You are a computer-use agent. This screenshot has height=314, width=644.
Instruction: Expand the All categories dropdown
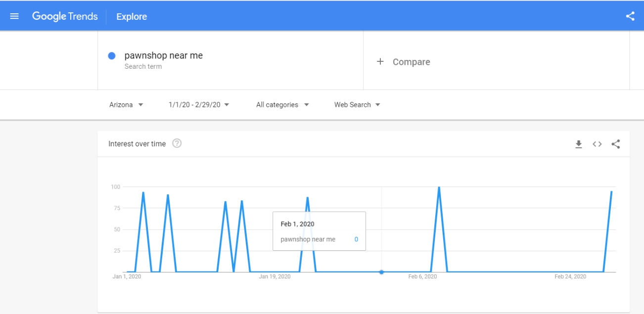coord(282,105)
